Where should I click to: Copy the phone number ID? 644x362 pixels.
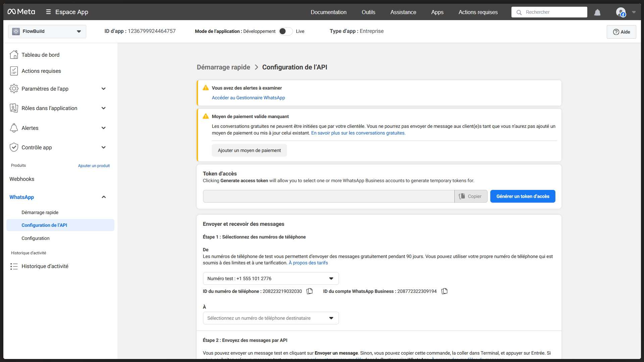pyautogui.click(x=309, y=291)
